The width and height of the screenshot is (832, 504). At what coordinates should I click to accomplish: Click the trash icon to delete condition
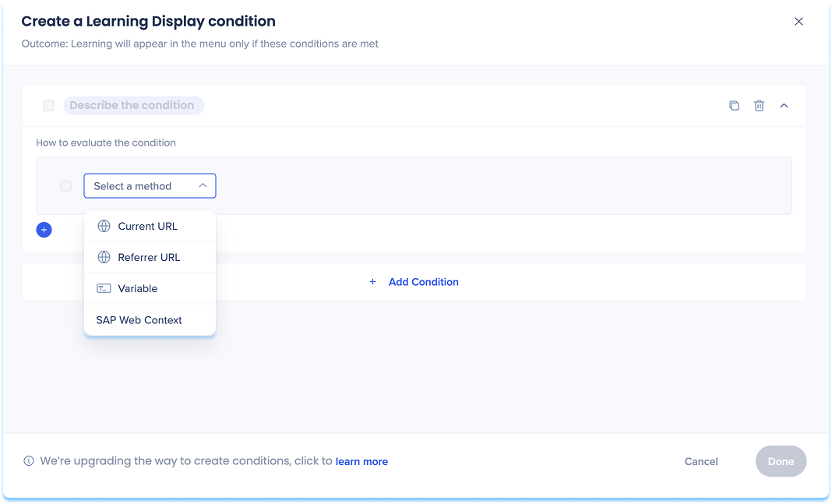point(759,105)
